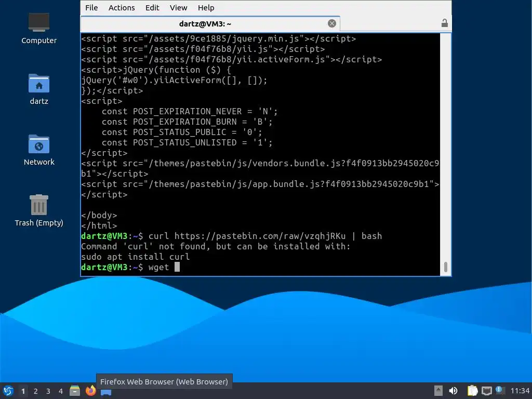Viewport: 532px width, 399px height.
Task: Open the network connection tray icon
Action: 486,391
